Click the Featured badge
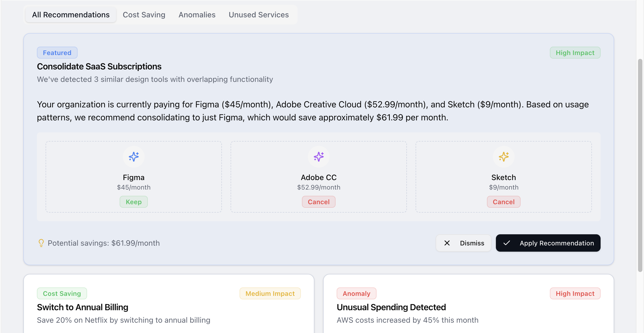The height and width of the screenshot is (333, 644). (57, 53)
